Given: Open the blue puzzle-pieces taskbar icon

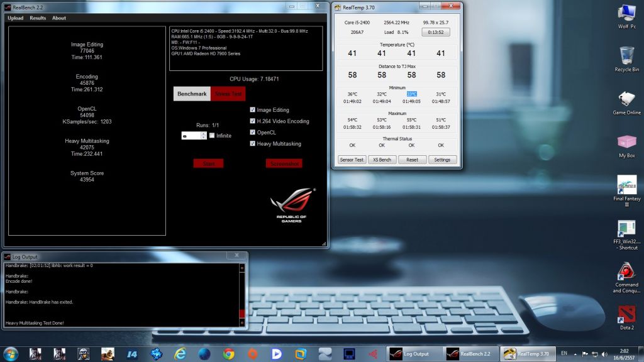Looking at the screenshot, I should pos(156,354).
